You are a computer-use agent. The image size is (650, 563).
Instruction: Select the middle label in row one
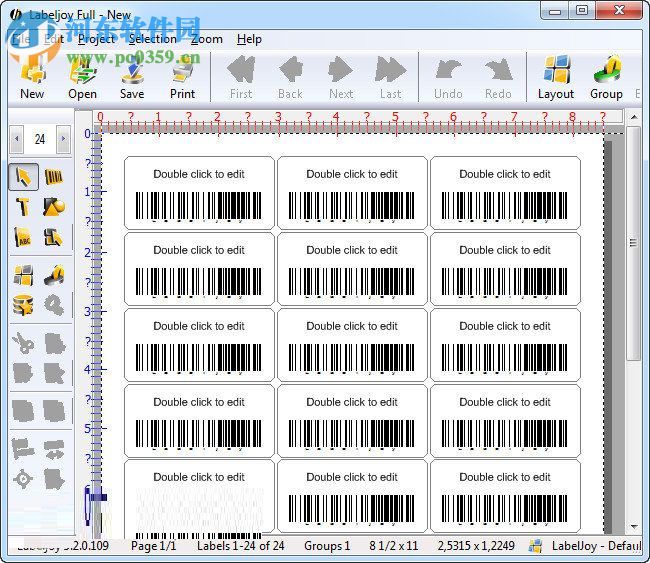coord(352,193)
